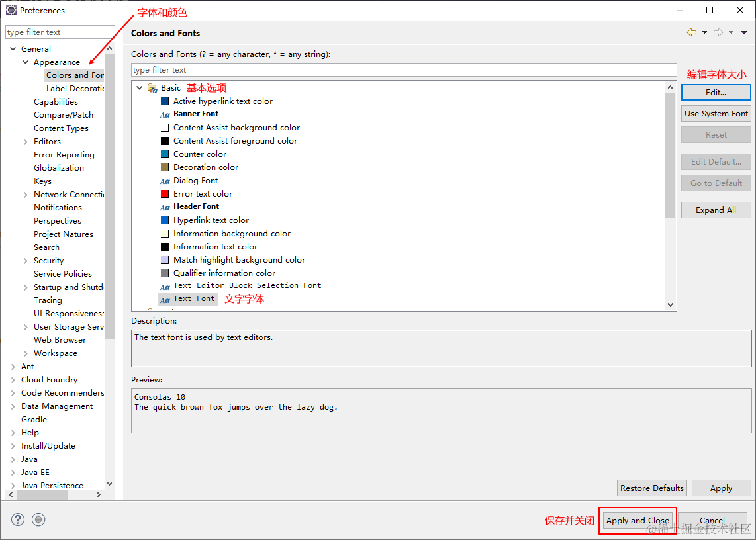Open the Keys preference page

(x=42, y=181)
